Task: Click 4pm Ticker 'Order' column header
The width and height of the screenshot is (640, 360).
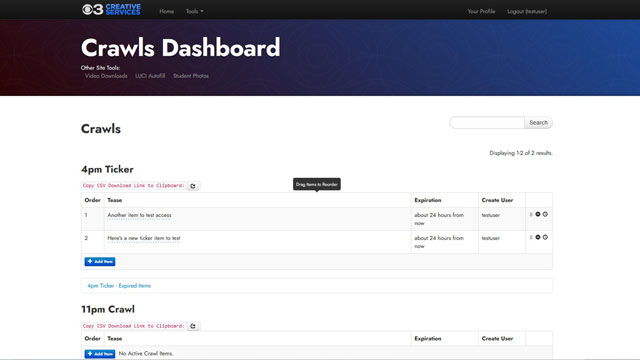Action: (92, 200)
